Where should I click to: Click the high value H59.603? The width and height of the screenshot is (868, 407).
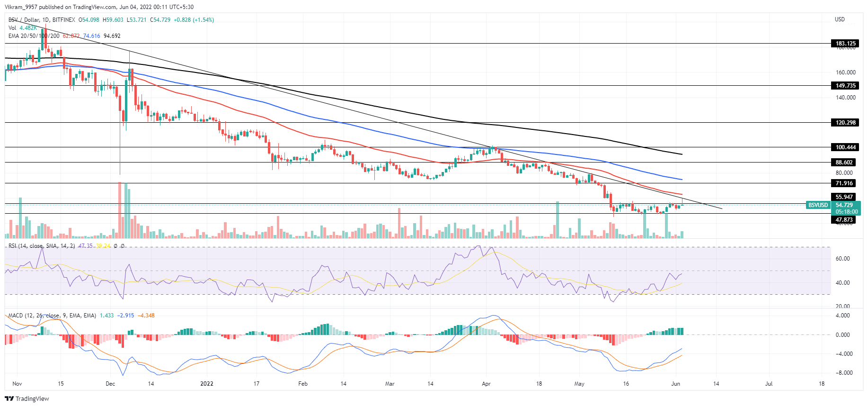point(113,20)
